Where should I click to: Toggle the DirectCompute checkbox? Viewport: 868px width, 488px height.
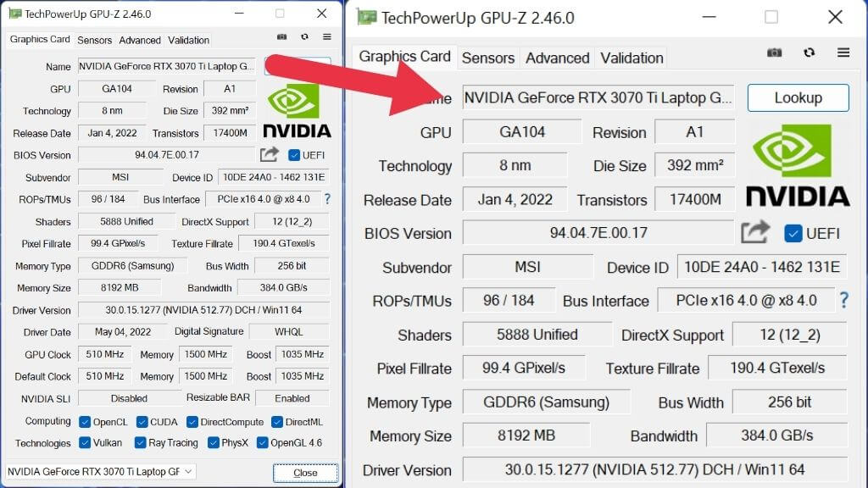[192, 422]
